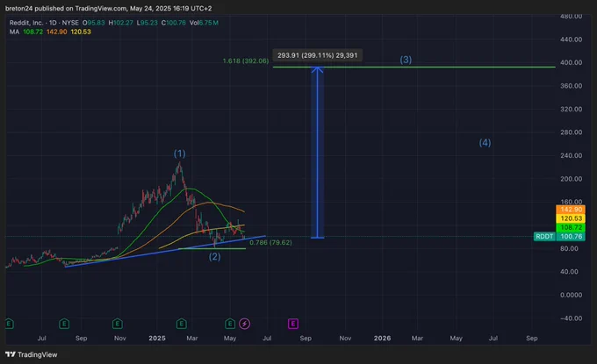Click the 440.00 price axis label
The image size is (597, 364).
tap(572, 39)
